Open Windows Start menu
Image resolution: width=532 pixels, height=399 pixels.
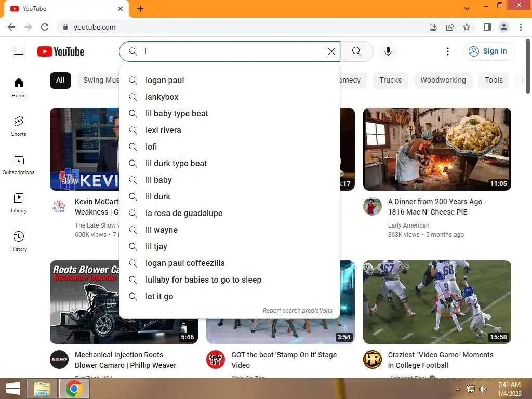(x=13, y=389)
